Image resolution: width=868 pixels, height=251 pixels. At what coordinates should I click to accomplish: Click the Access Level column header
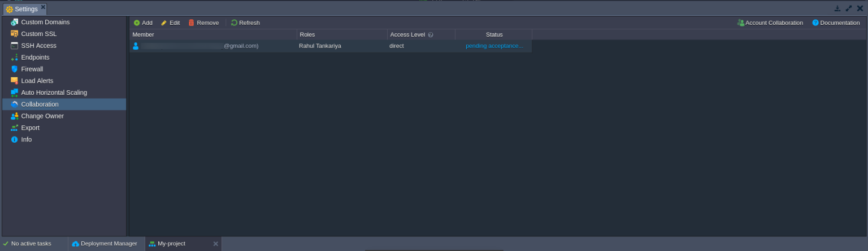click(421, 34)
